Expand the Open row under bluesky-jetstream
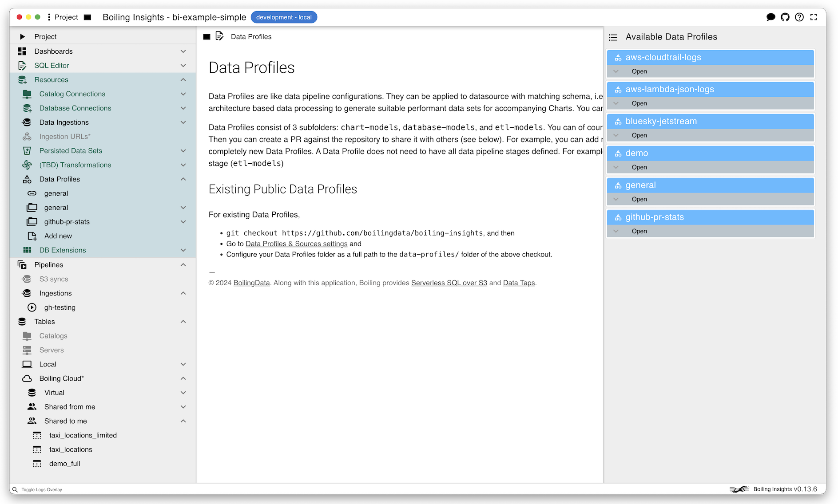 pyautogui.click(x=616, y=135)
